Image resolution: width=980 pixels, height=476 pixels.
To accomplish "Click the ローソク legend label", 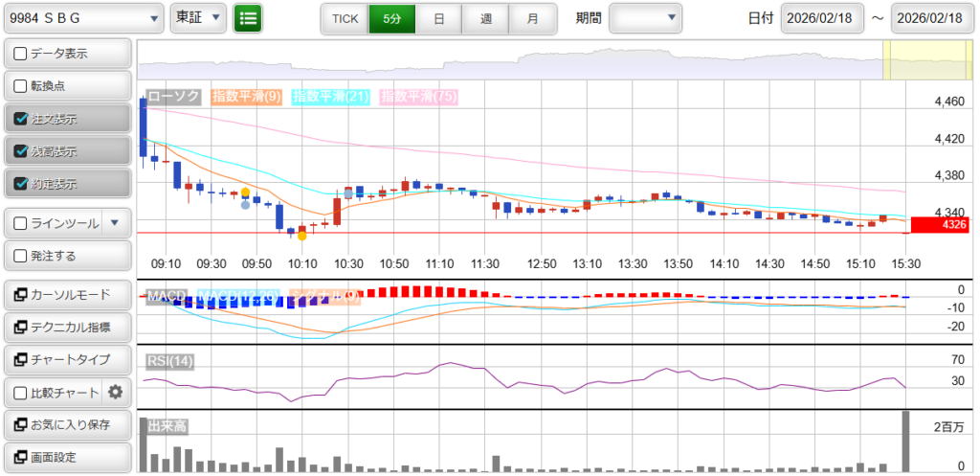I will [x=173, y=97].
